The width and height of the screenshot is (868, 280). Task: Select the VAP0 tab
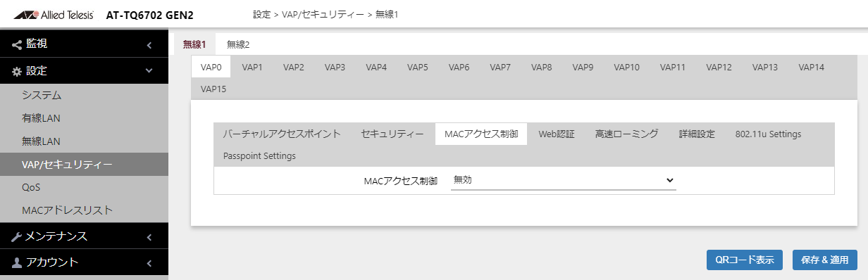(211, 68)
